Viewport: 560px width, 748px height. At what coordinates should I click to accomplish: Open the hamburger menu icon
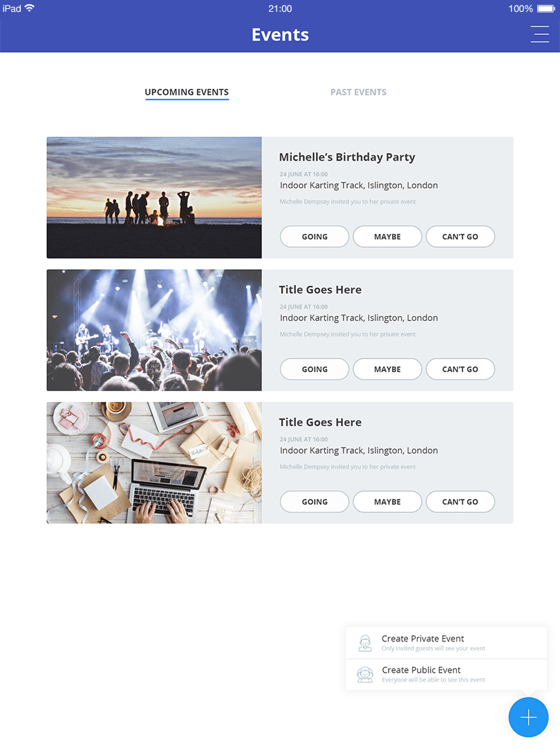(539, 35)
